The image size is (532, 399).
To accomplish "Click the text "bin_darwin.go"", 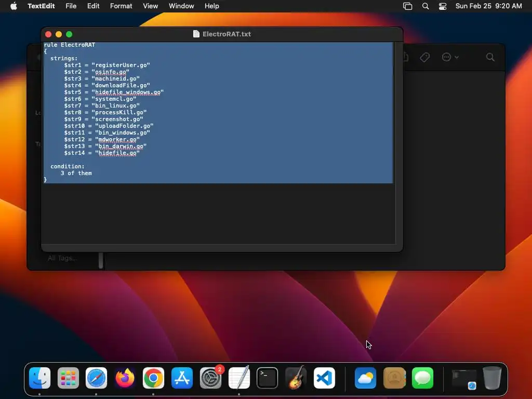I will [121, 146].
